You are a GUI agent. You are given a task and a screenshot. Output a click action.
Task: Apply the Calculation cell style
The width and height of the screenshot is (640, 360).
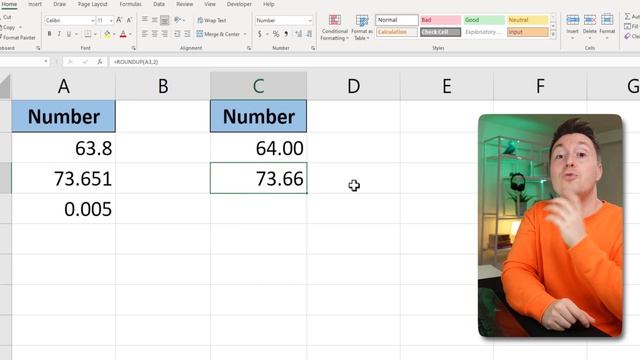click(397, 32)
